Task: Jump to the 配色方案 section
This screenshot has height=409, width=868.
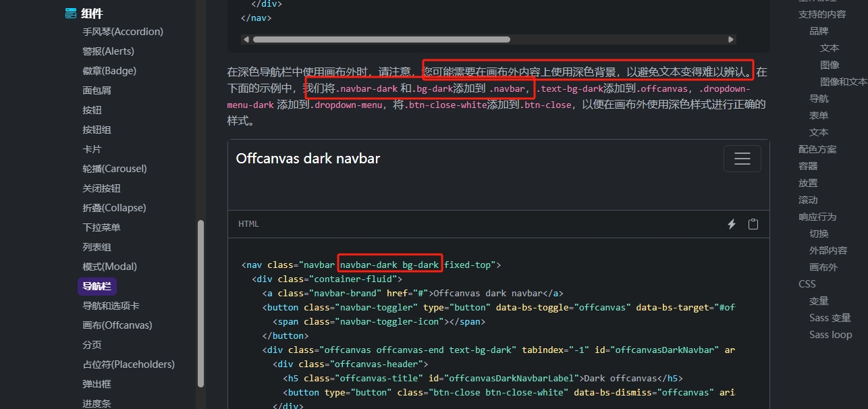Action: pyautogui.click(x=819, y=148)
